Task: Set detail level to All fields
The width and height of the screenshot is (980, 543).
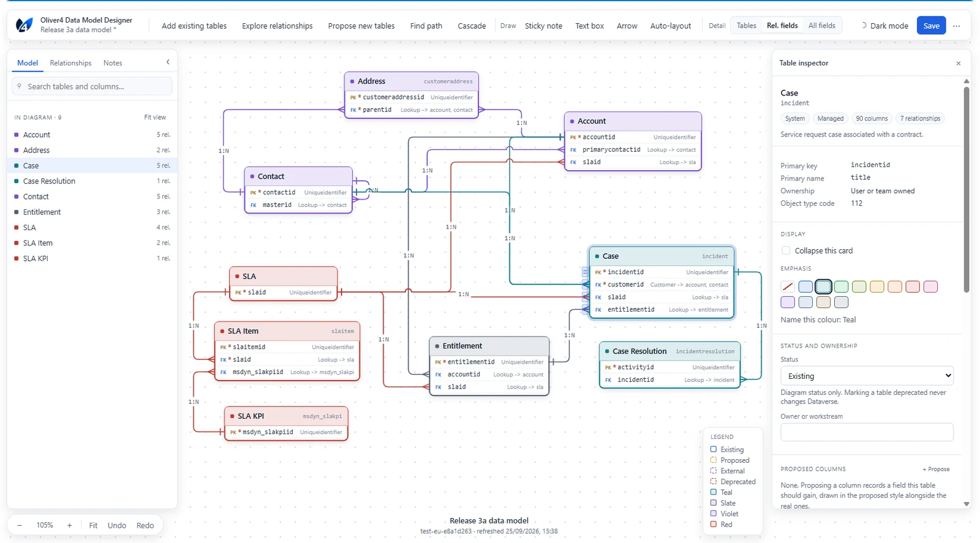Action: tap(821, 26)
